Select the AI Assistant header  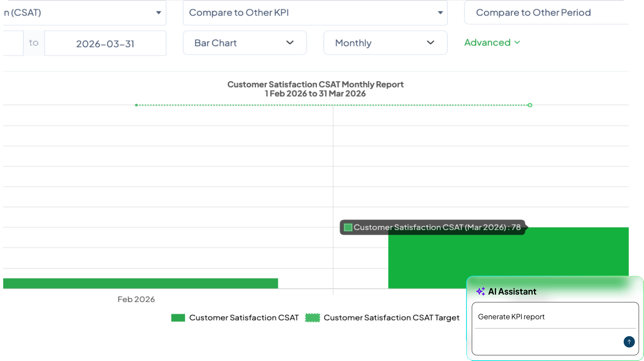(512, 291)
